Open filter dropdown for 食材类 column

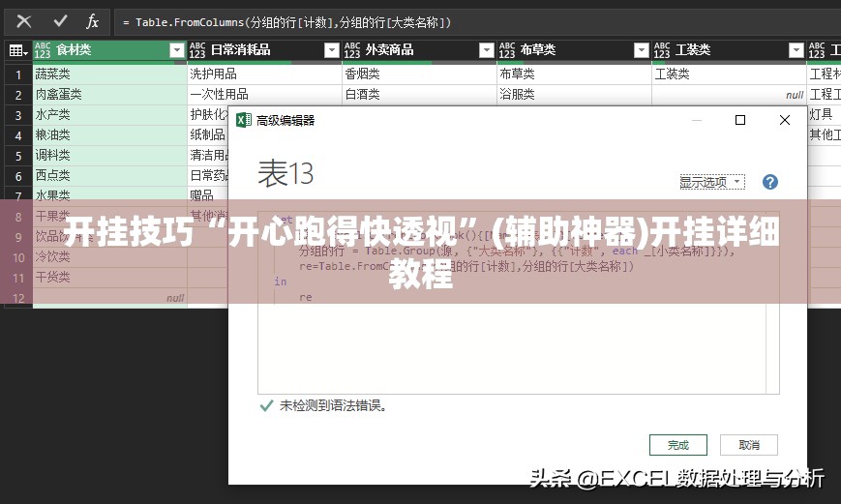[177, 50]
